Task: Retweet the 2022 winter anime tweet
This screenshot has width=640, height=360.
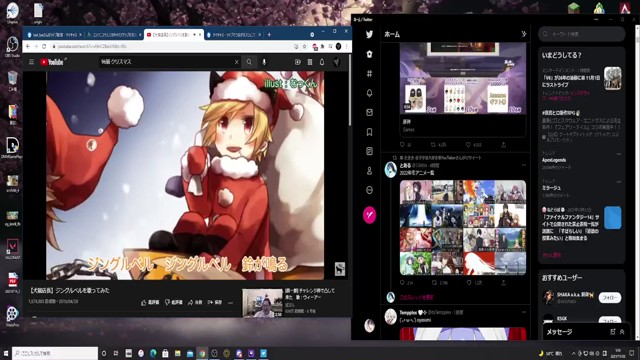Action: 434,282
